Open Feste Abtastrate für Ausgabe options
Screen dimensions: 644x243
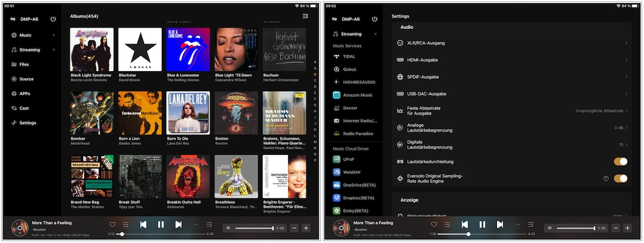tap(512, 111)
